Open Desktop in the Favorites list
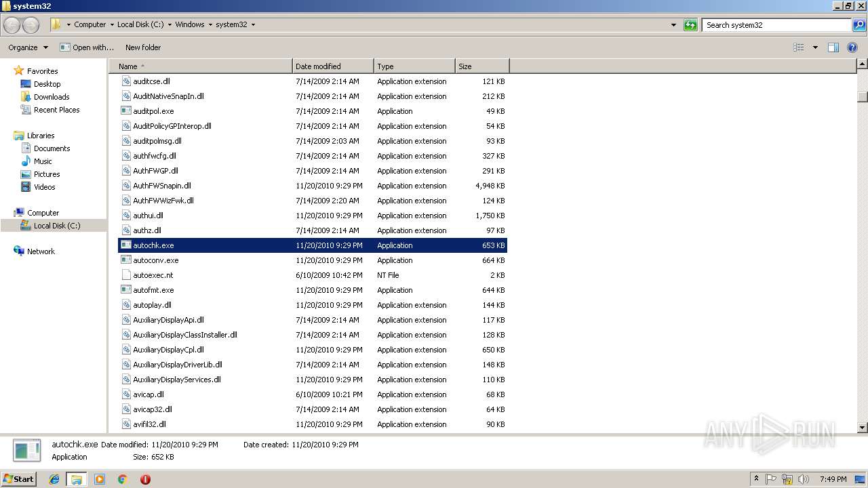This screenshot has height=488, width=868. 47,84
